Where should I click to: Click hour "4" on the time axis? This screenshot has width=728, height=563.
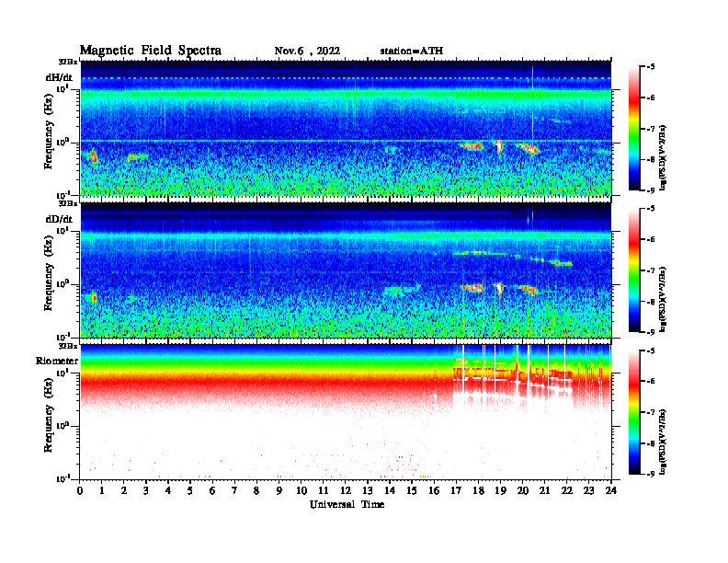click(168, 490)
